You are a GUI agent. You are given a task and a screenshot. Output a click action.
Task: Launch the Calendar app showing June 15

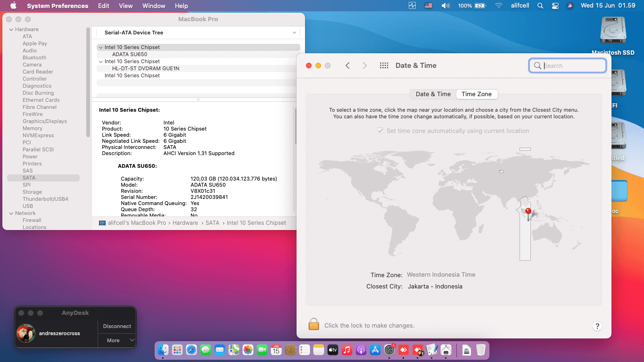tap(276, 350)
